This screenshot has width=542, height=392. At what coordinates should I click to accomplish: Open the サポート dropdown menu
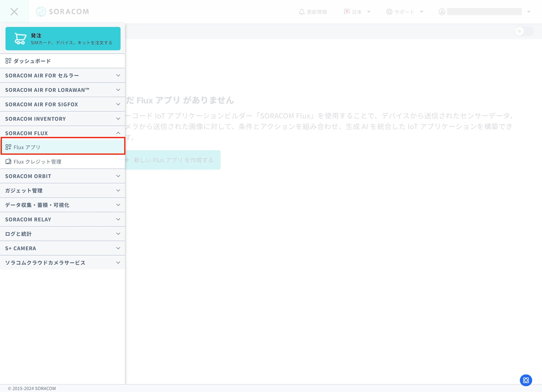(x=405, y=12)
